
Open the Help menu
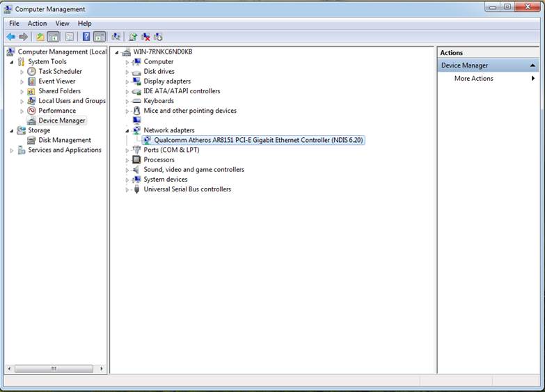click(84, 23)
